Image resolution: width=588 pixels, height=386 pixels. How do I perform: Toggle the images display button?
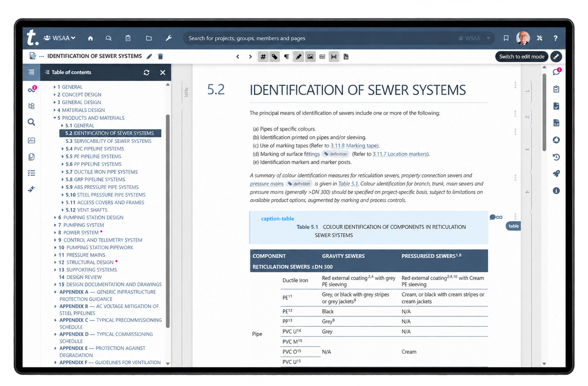click(310, 57)
